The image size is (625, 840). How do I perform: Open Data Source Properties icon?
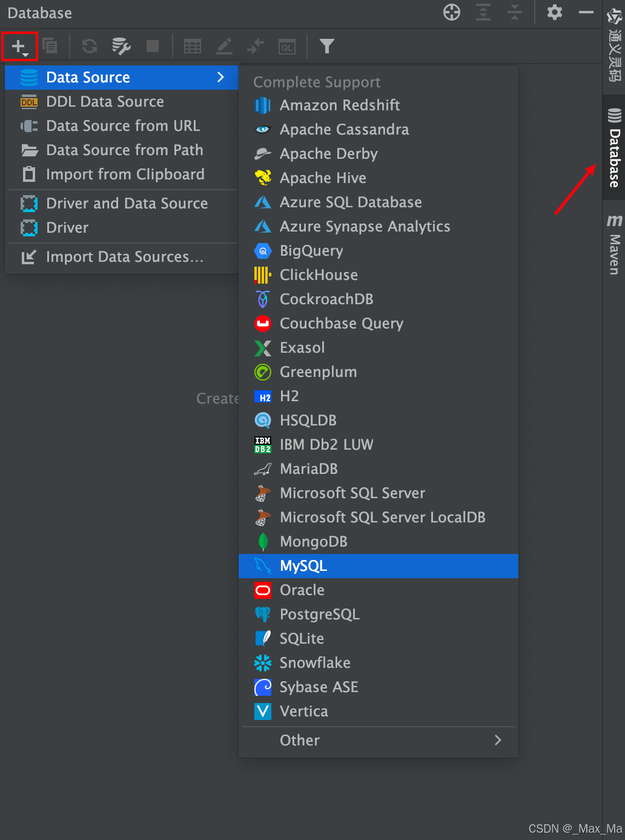(x=121, y=46)
